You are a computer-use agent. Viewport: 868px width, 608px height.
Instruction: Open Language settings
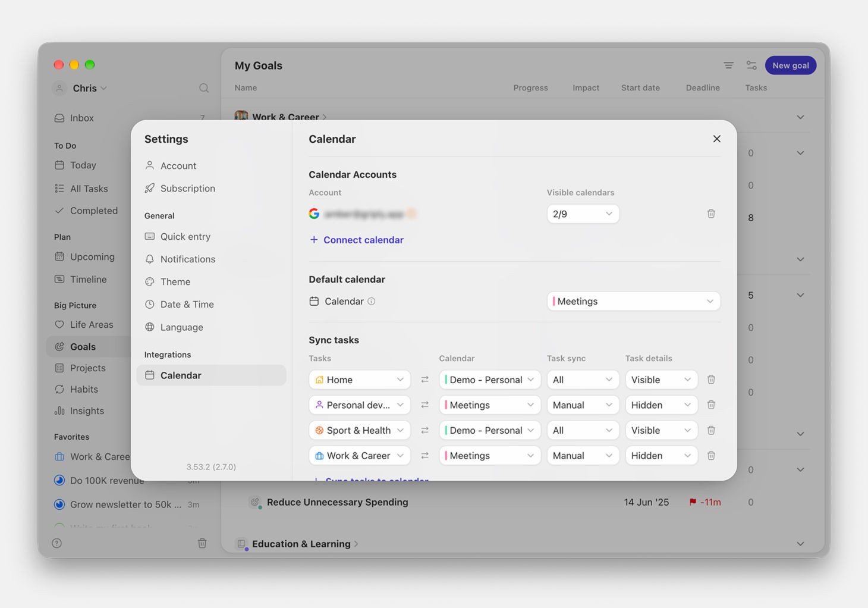click(211, 327)
